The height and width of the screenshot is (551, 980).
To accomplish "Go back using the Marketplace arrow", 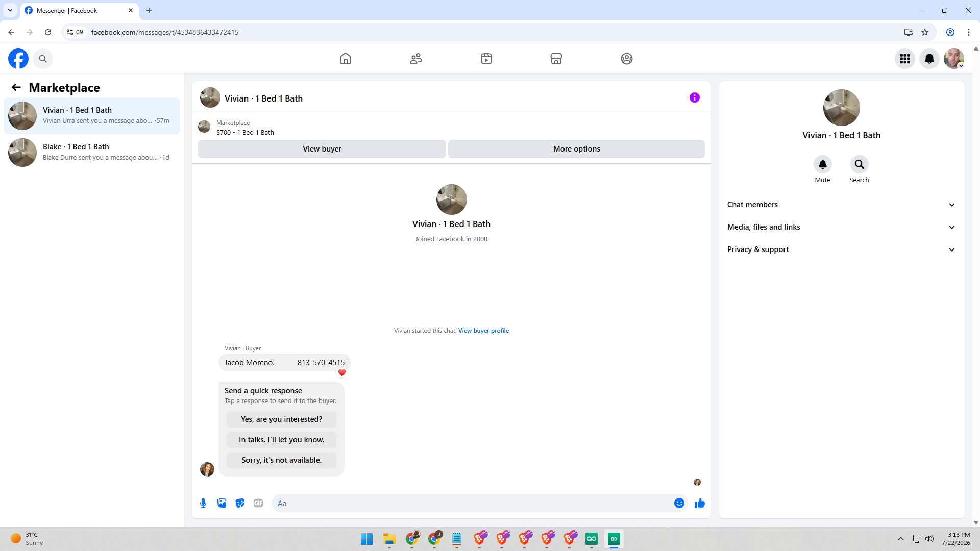I will (x=16, y=87).
